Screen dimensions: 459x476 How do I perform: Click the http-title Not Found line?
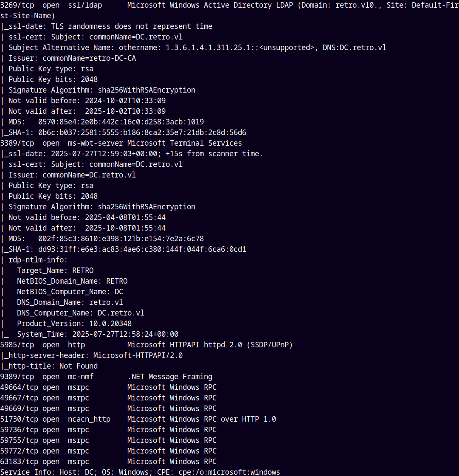pyautogui.click(x=49, y=366)
